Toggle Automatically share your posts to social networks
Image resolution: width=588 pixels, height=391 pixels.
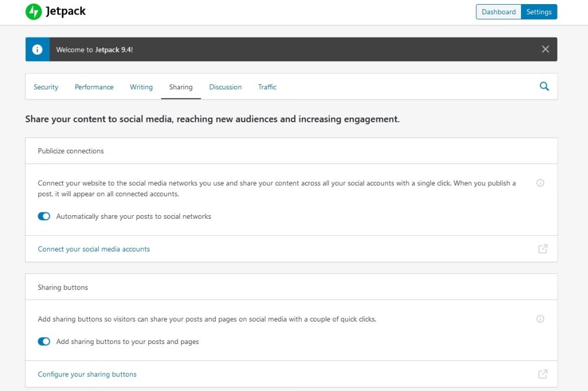tap(44, 216)
